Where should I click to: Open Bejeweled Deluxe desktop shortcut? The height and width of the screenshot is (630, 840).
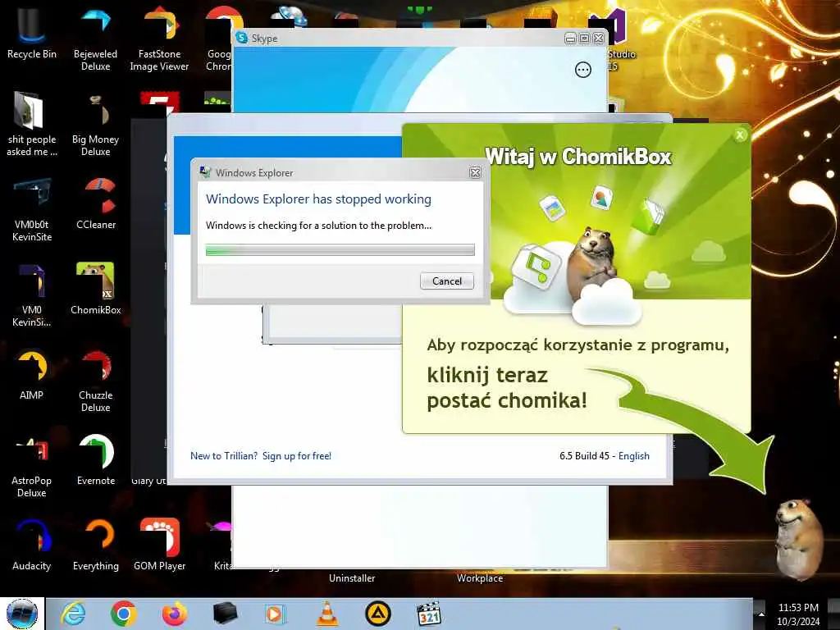95,39
